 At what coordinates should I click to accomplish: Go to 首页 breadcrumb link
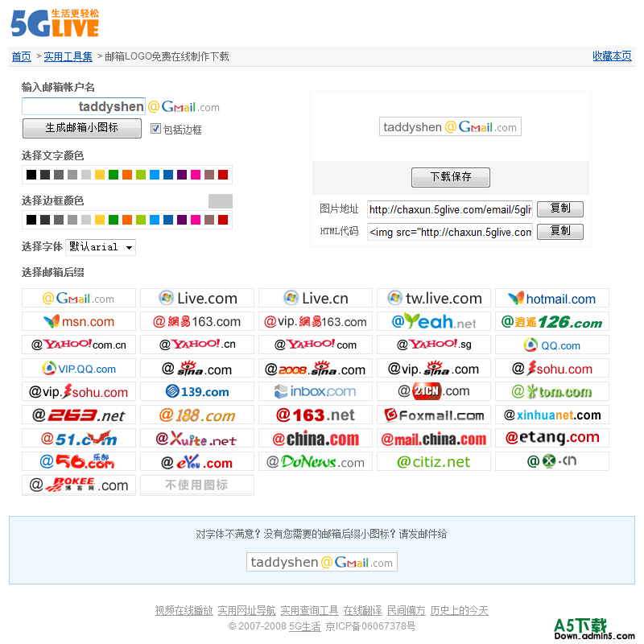[22, 56]
